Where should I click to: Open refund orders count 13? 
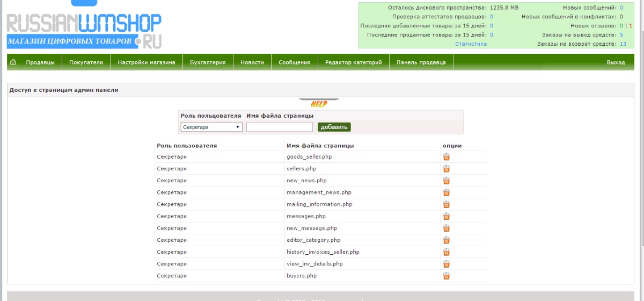623,44
